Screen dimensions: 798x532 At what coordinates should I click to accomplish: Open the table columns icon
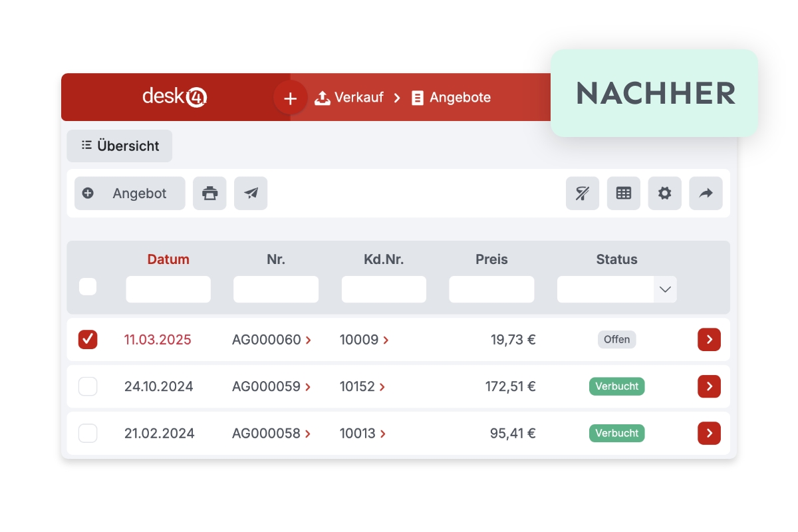(624, 194)
